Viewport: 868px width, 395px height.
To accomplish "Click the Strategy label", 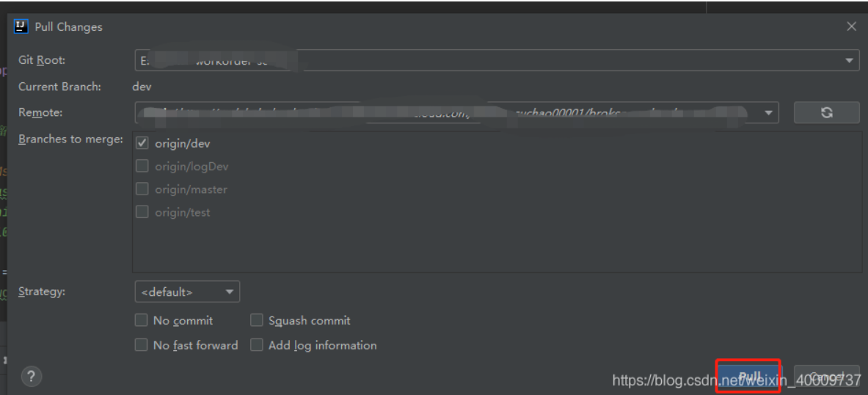I will pos(42,291).
